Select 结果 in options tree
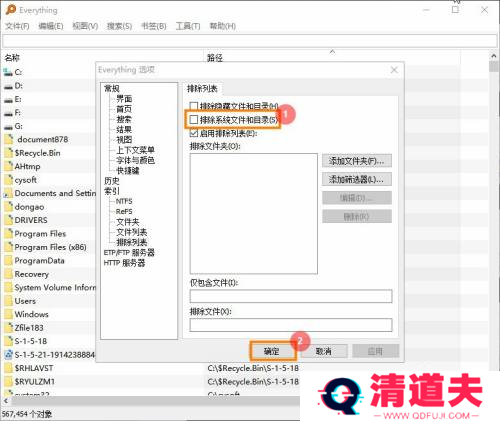Screen dimensions: 500x421 point(124,129)
